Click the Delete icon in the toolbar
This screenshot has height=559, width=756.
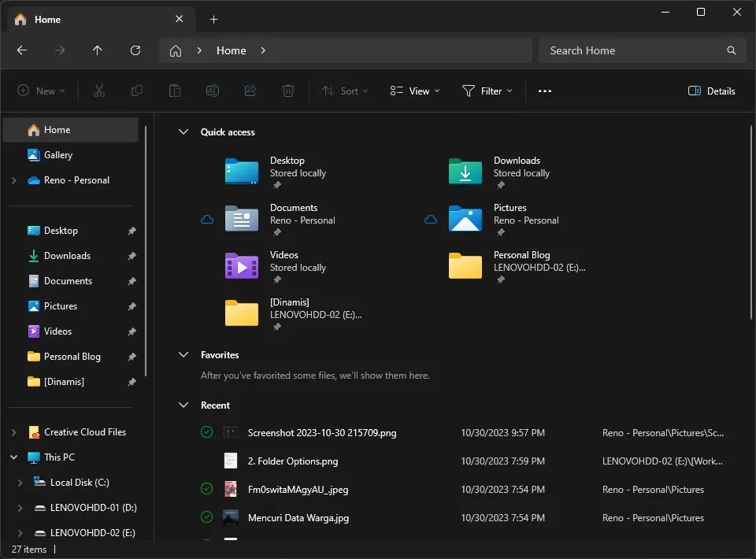click(x=287, y=91)
